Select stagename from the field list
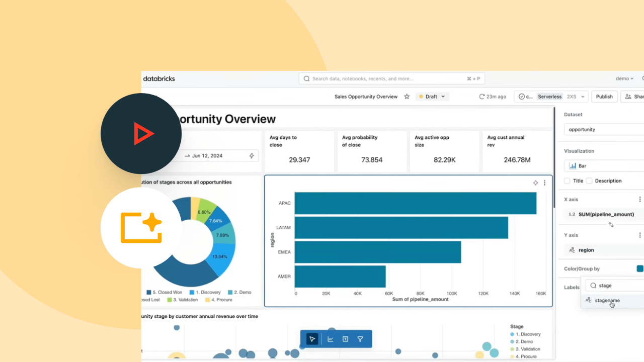This screenshot has width=644, height=362. click(607, 300)
